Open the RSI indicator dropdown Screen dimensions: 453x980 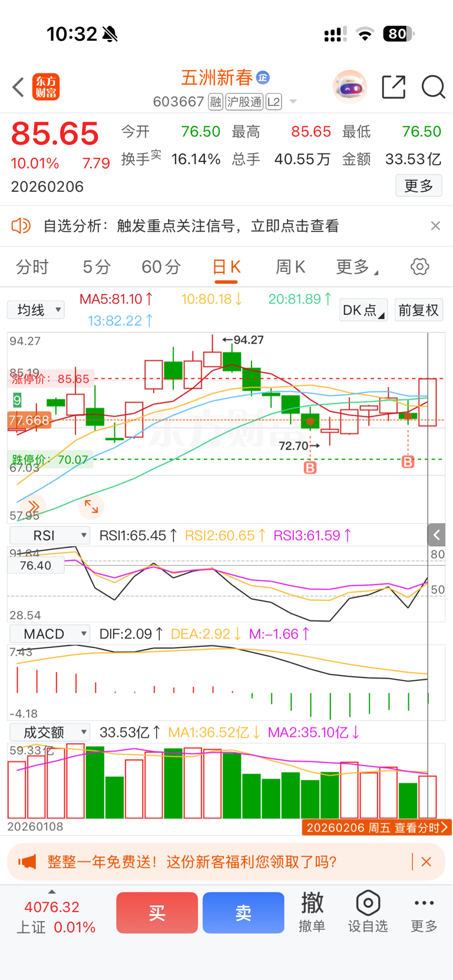coord(50,535)
